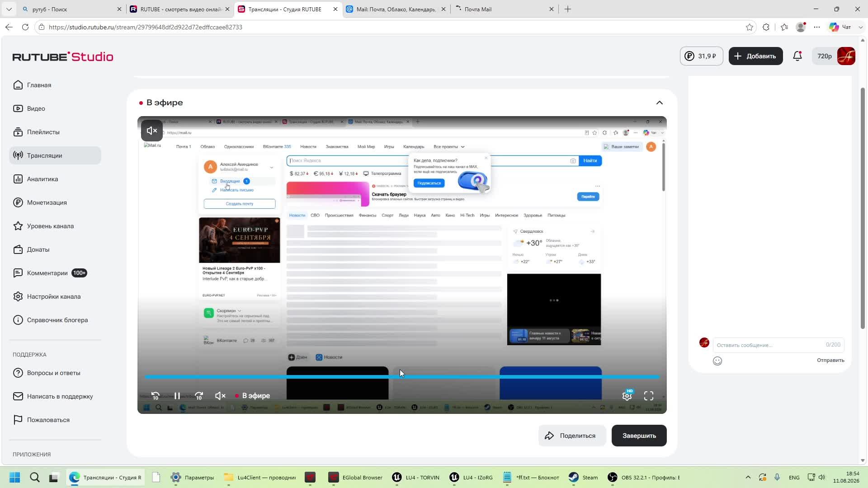This screenshot has height=488, width=868.
Task: Click the question icon next to Вопросы и ответы
Action: (18, 373)
